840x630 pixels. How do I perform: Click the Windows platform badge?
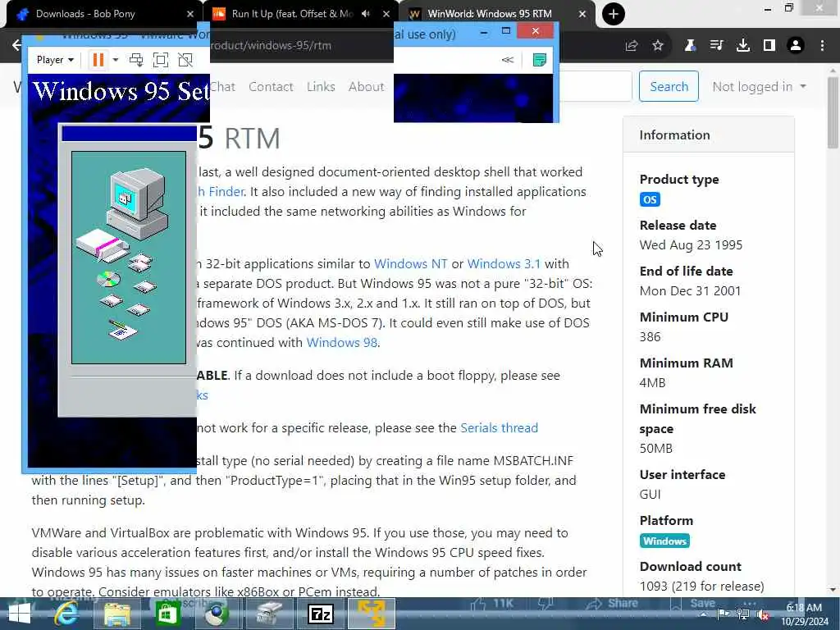point(664,541)
